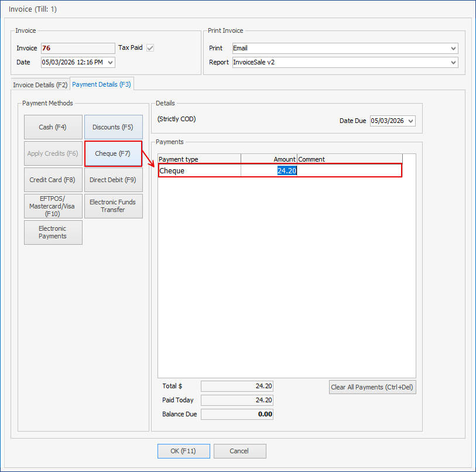Click the Amount column header
The width and height of the screenshot is (476, 472).
click(269, 159)
